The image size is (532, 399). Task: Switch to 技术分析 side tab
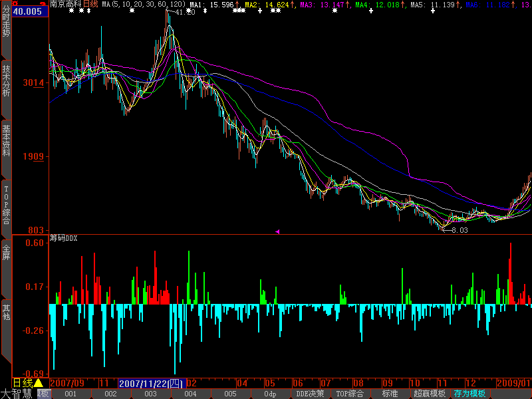(6, 80)
